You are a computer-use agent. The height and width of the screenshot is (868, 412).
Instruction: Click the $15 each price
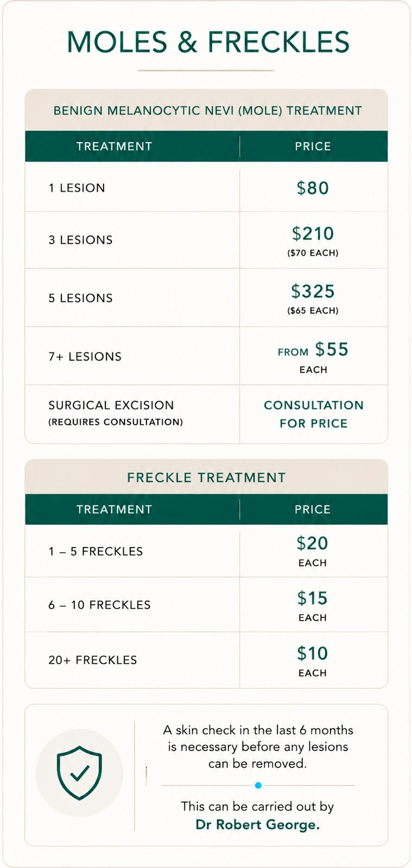pyautogui.click(x=313, y=606)
